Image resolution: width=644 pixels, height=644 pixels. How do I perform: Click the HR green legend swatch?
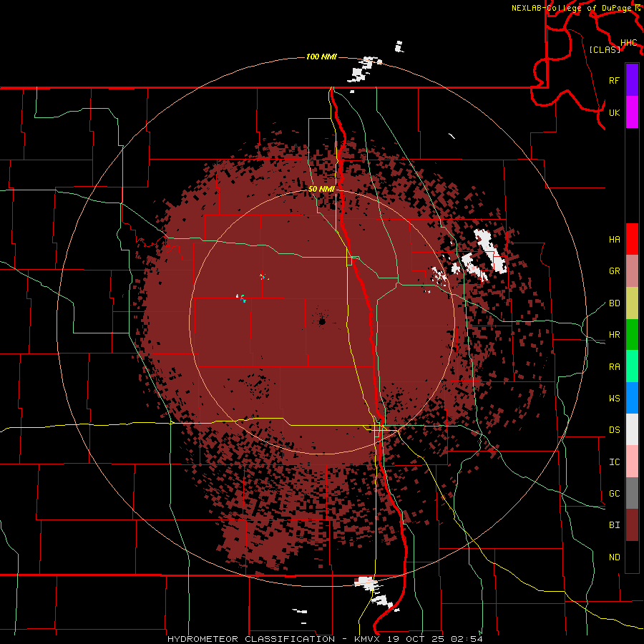[x=632, y=334]
